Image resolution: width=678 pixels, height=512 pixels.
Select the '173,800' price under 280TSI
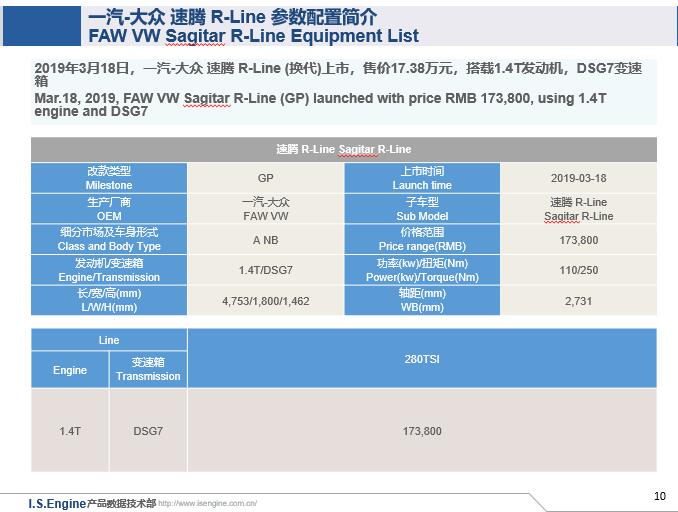click(x=422, y=431)
